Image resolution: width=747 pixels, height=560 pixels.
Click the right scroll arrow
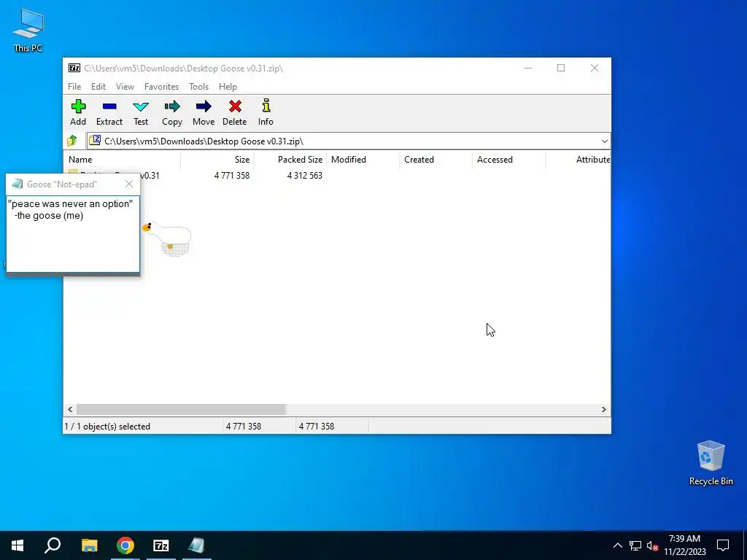[603, 410]
